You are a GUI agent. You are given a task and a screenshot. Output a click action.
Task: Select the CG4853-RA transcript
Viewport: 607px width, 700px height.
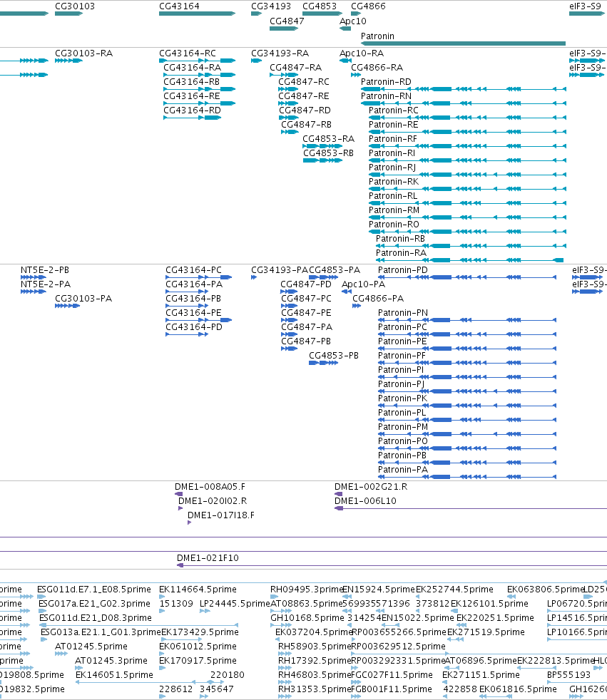pos(322,146)
